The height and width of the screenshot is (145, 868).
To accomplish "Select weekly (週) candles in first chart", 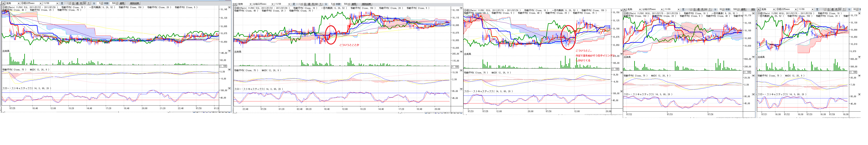I will coord(77,3).
